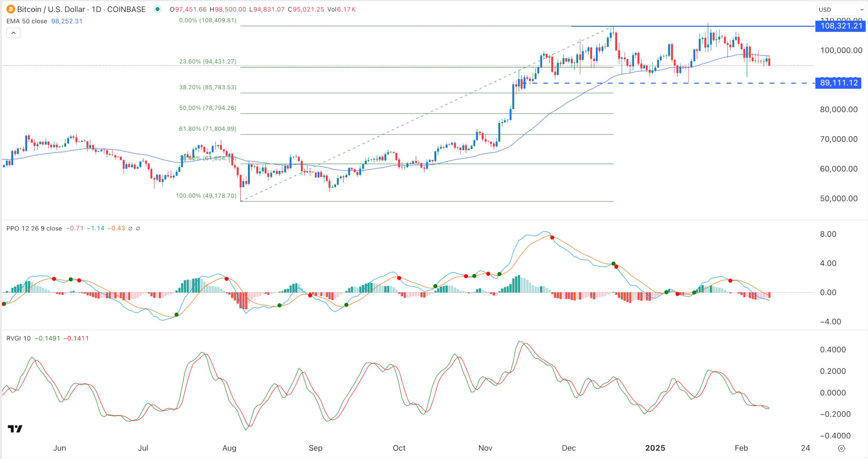Click the Nov label on time axis
The height and width of the screenshot is (459, 868).
point(485,448)
